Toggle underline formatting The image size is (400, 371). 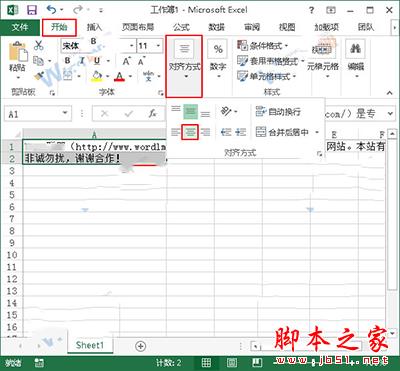pos(97,61)
